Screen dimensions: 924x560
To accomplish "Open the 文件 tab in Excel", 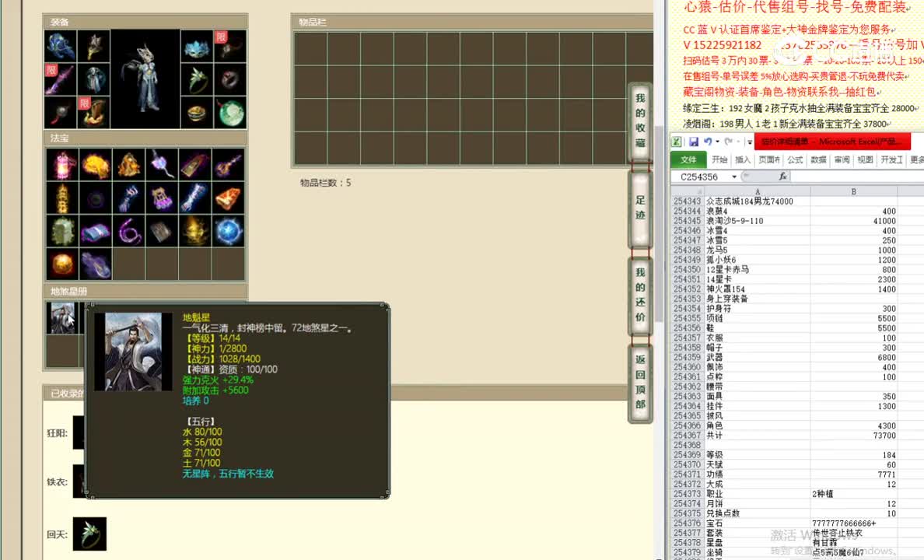I will point(688,159).
